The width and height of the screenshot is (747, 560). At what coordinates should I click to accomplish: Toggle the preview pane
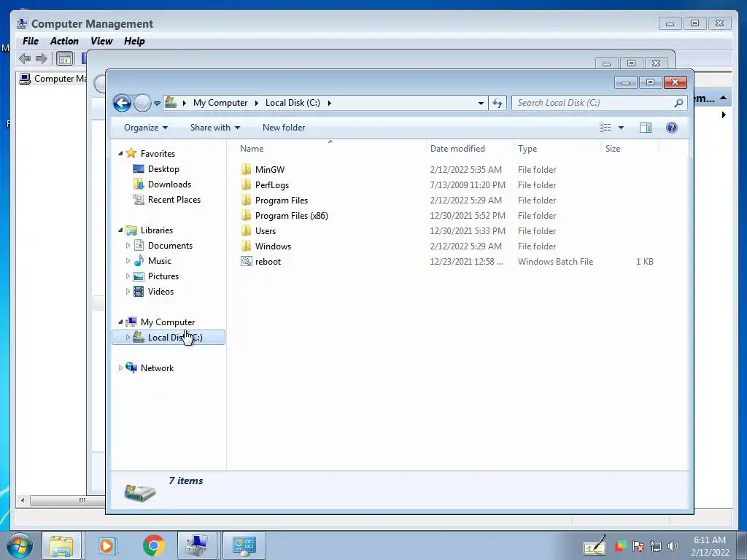click(x=646, y=128)
